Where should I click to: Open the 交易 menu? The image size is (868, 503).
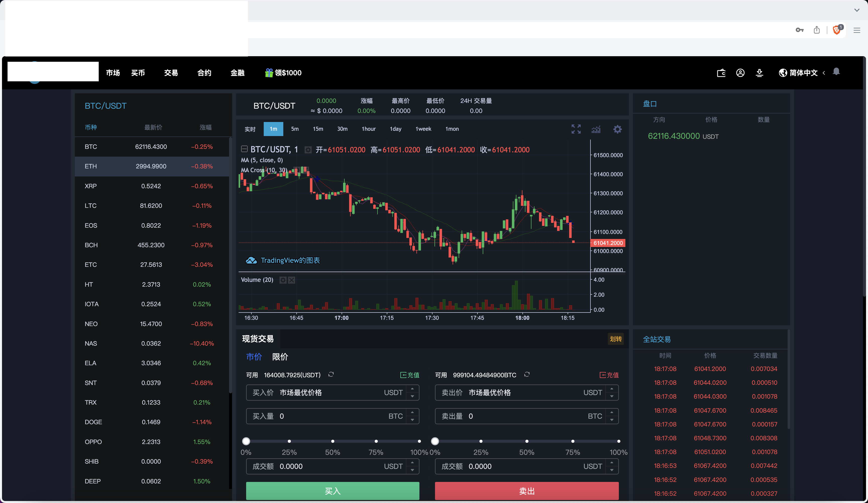[x=171, y=73]
